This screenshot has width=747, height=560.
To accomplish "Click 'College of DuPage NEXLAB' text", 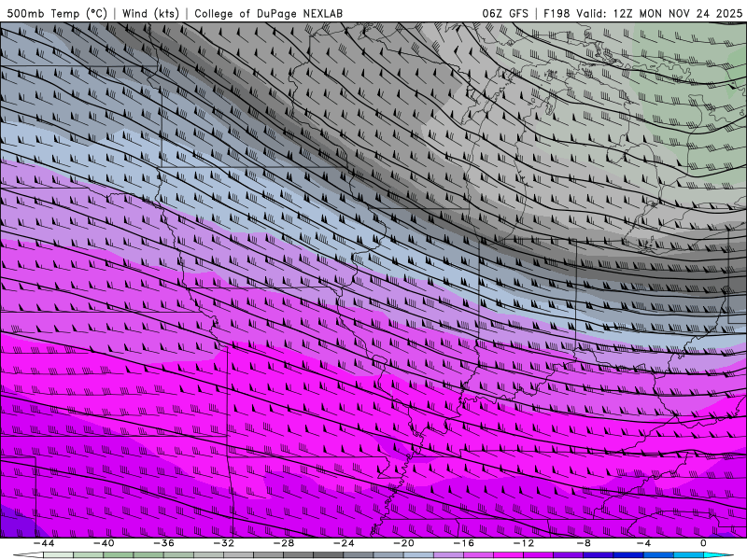I will 269,13.
